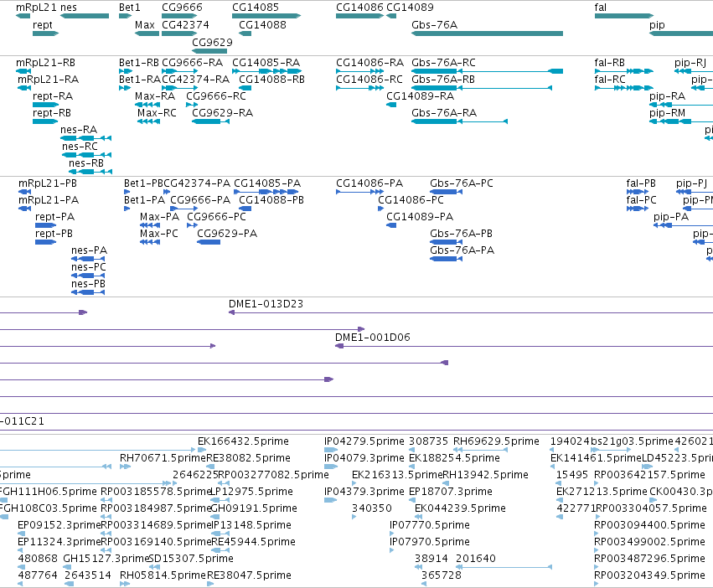713x588 pixels.
Task: Select EST EK216313.5prime
Action: click(x=397, y=475)
